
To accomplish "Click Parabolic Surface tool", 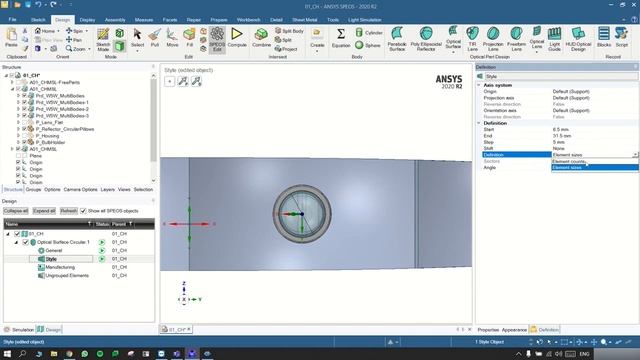I will point(397,39).
